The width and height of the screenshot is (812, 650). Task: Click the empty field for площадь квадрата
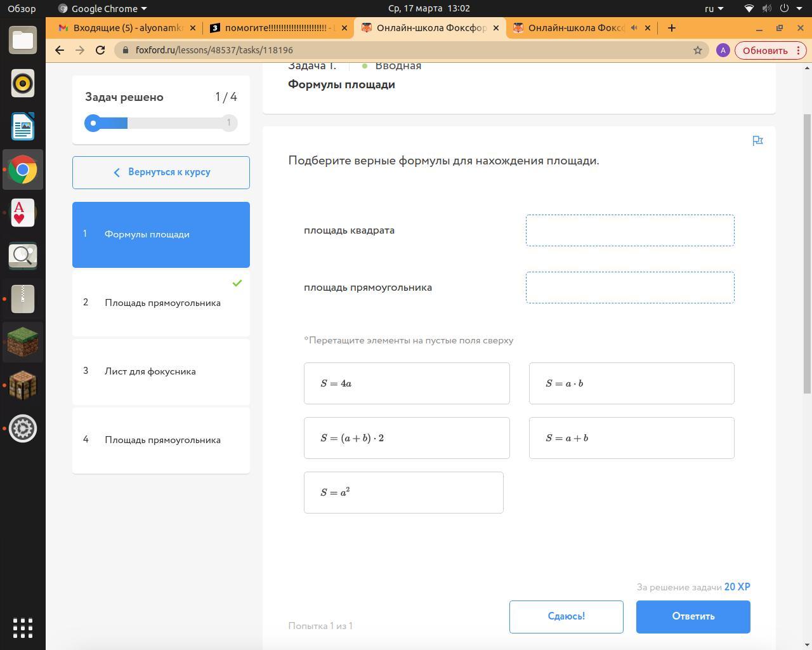click(630, 230)
